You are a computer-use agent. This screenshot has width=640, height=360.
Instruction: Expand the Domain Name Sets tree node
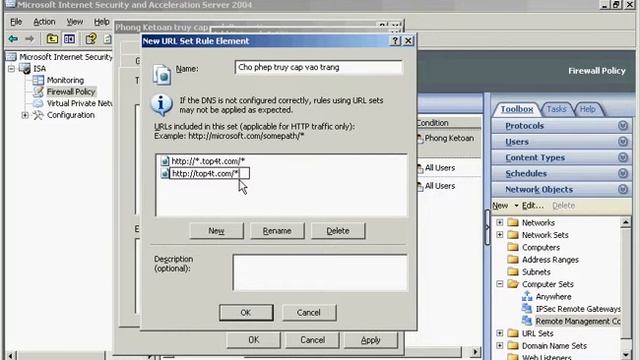[x=500, y=345]
